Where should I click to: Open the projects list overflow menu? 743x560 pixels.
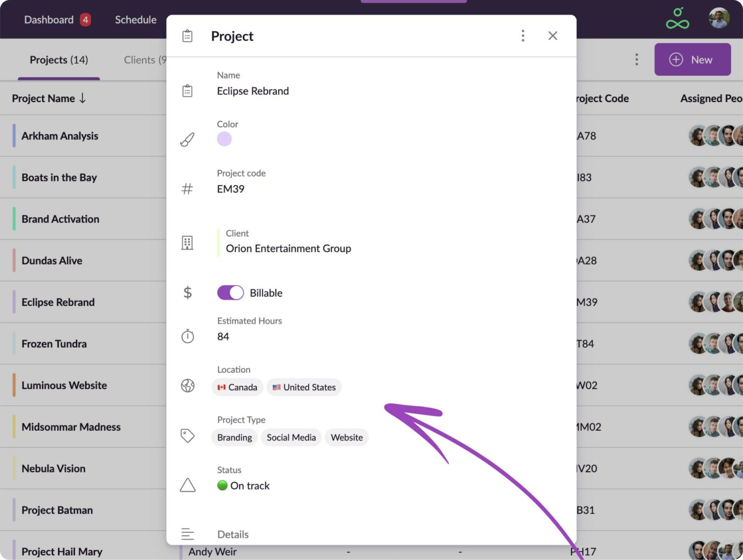[637, 59]
